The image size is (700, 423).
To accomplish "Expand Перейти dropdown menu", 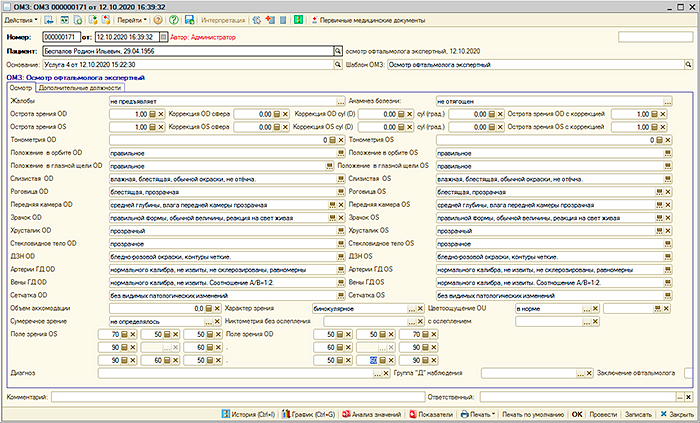I will (130, 20).
